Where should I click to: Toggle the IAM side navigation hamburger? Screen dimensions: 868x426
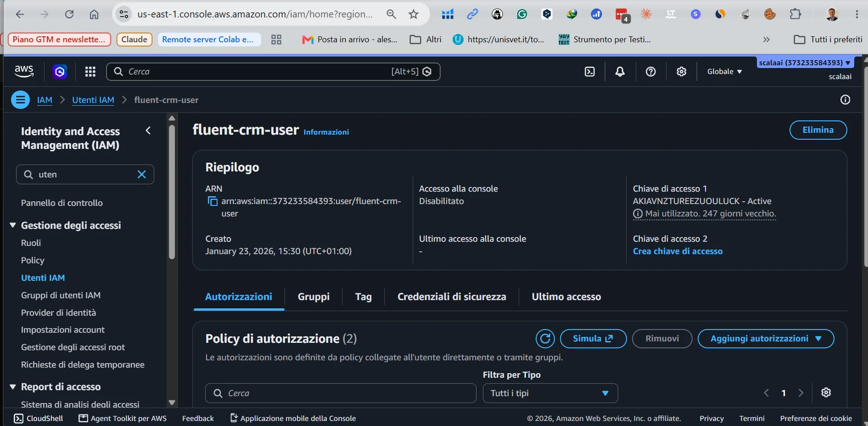(20, 100)
